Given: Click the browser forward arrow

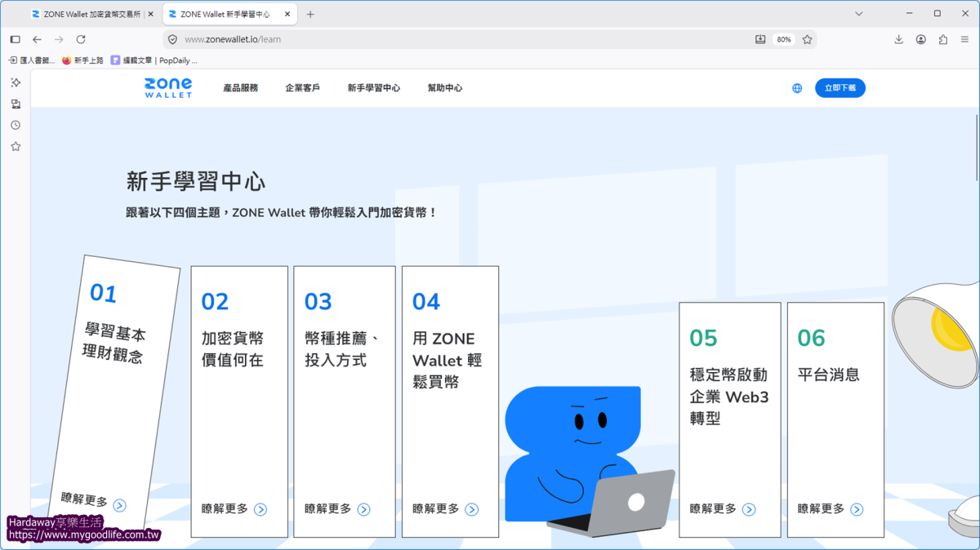Looking at the screenshot, I should click(59, 39).
